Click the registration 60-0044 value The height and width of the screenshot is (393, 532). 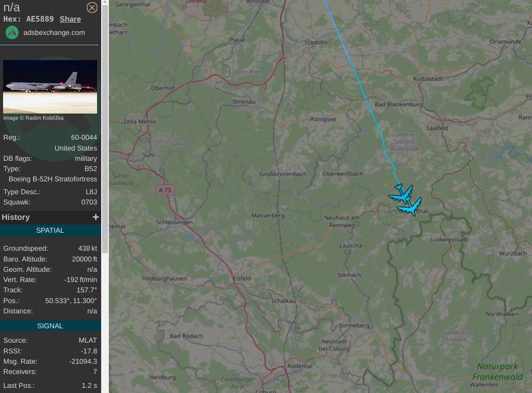pos(84,138)
